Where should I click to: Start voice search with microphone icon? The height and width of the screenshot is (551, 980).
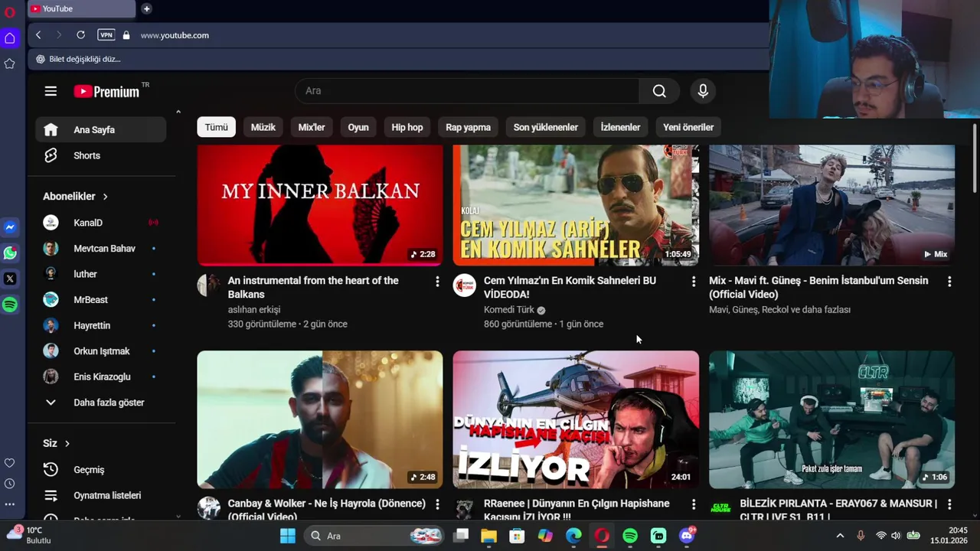pyautogui.click(x=703, y=91)
